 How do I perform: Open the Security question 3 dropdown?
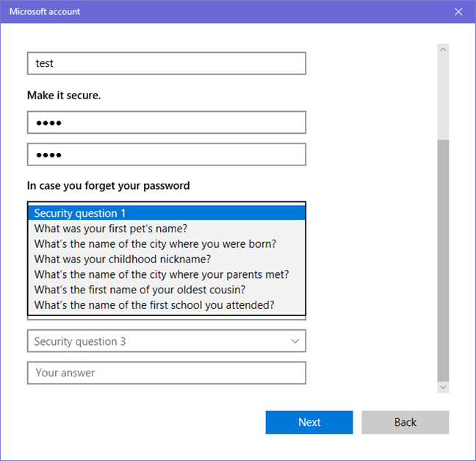[x=167, y=341]
